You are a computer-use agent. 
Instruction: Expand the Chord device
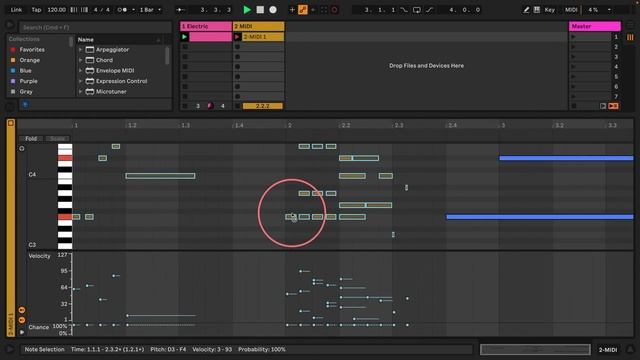tap(80, 60)
